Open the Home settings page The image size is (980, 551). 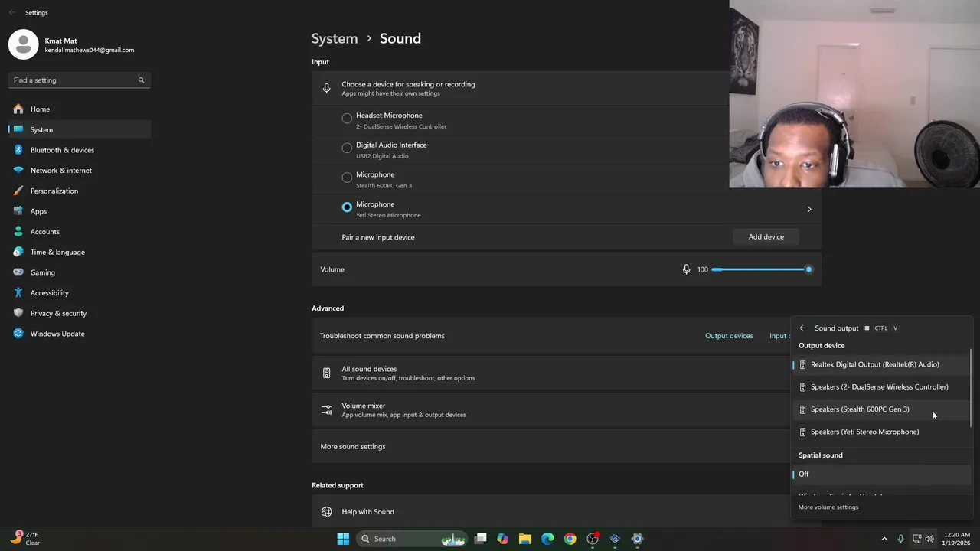80,109
